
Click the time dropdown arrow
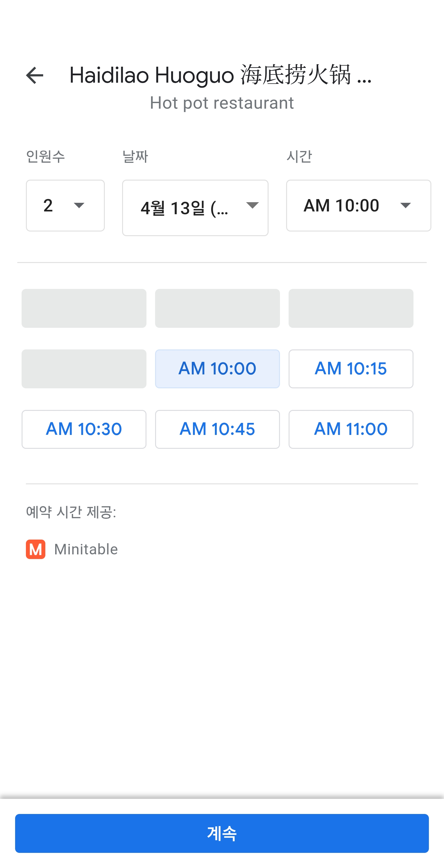[405, 206]
